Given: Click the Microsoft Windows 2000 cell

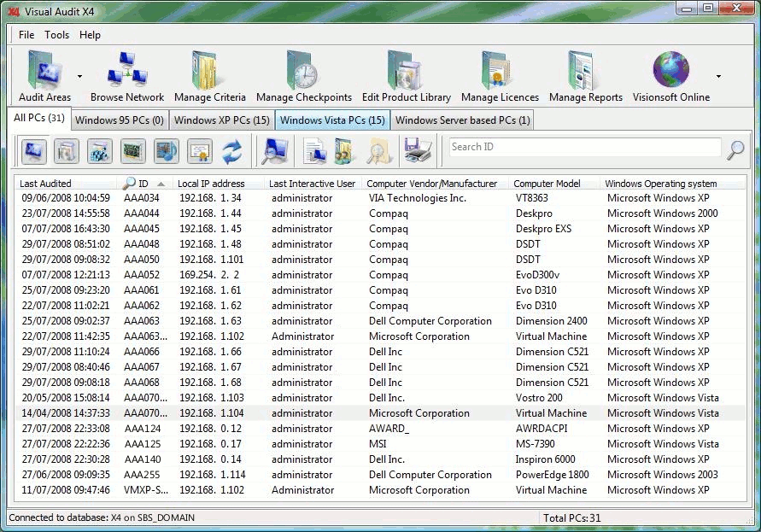Looking at the screenshot, I should (x=663, y=213).
